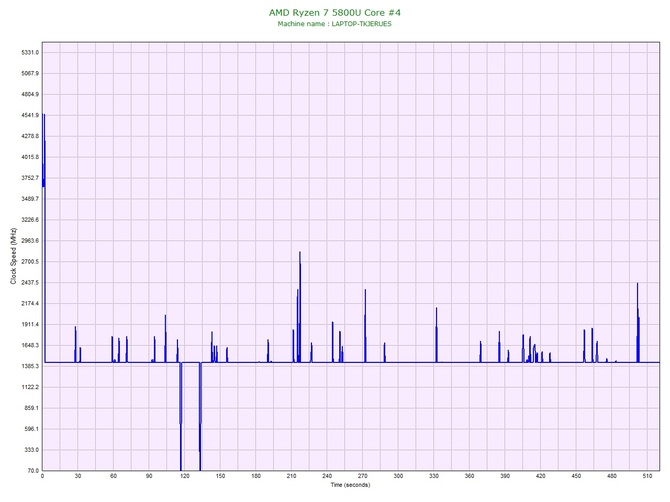Screen dimensions: 670x502
Task: Click the 30 tick on time axis
Action: (x=78, y=476)
